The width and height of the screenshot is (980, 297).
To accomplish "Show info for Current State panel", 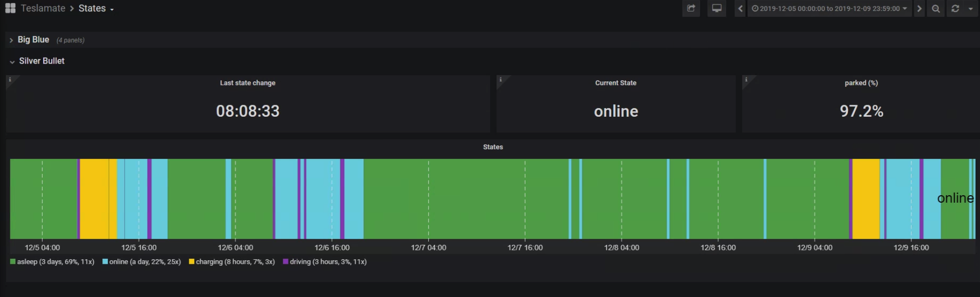I will tap(501, 79).
